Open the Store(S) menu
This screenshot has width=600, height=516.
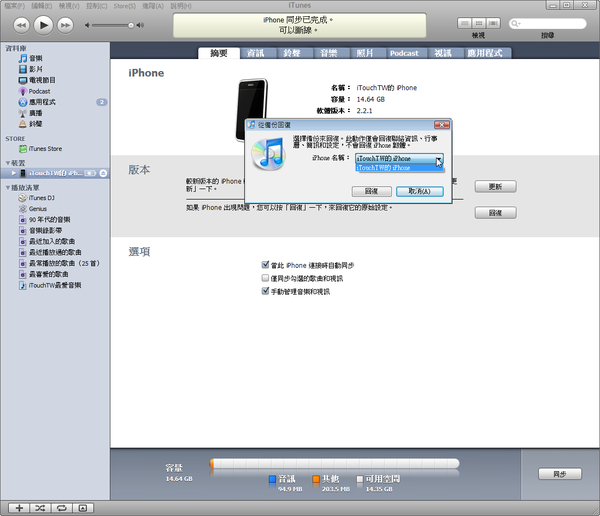(124, 6)
